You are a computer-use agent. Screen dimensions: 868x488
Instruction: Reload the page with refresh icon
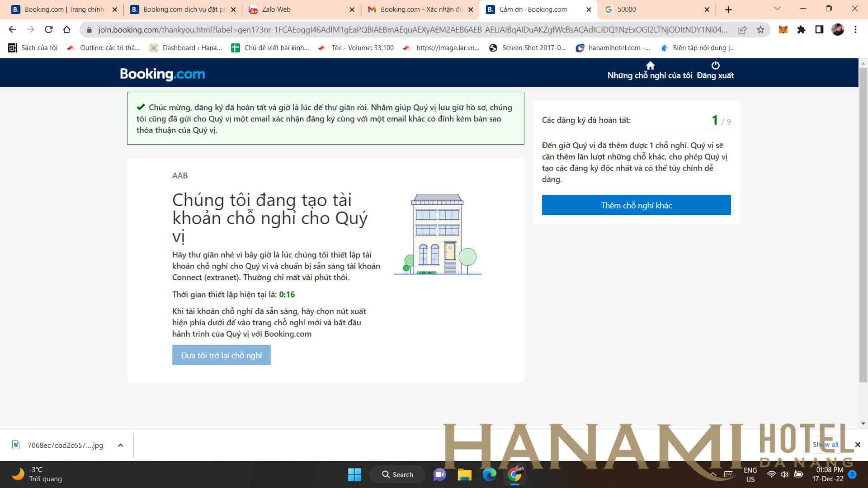coord(48,30)
